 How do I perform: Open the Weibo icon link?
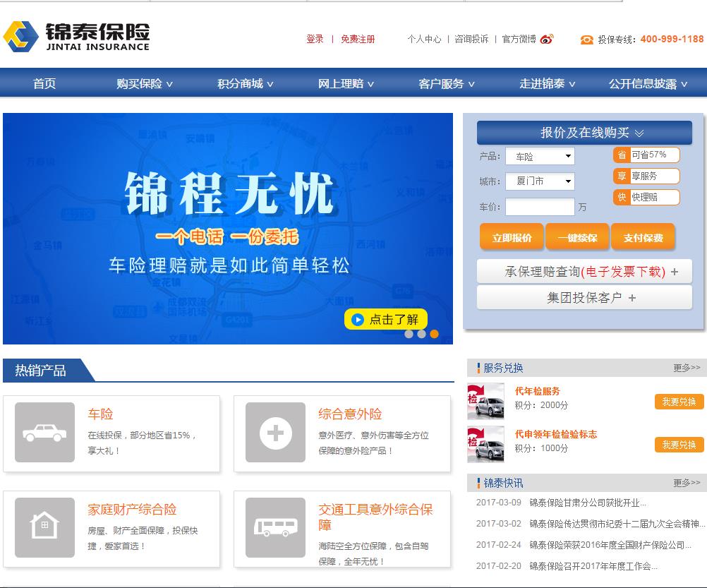[x=547, y=40]
